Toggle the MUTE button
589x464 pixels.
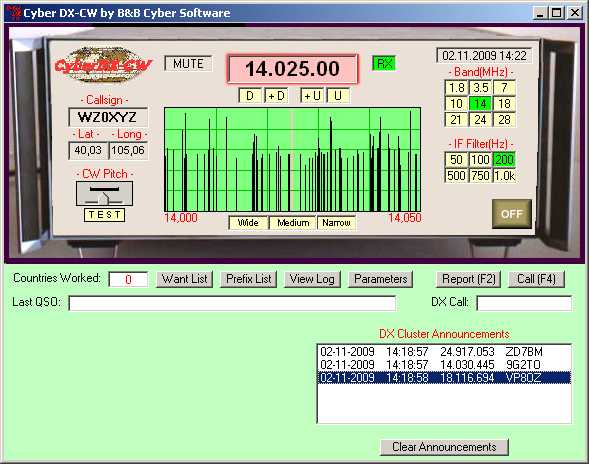coord(188,63)
